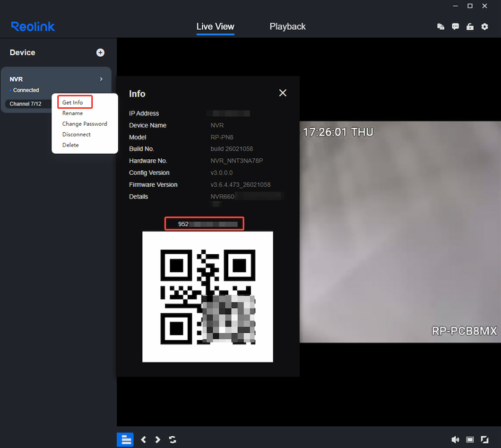Select Get Info in context menu

point(72,102)
